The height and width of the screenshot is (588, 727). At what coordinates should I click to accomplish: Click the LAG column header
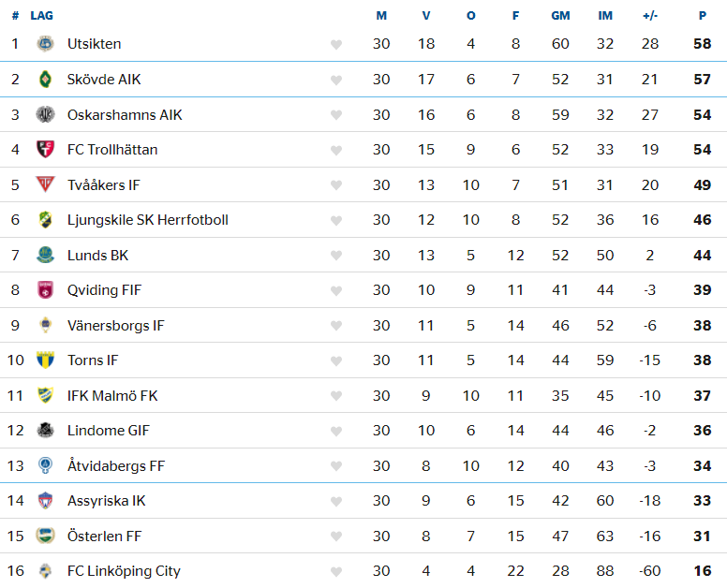[x=42, y=16]
